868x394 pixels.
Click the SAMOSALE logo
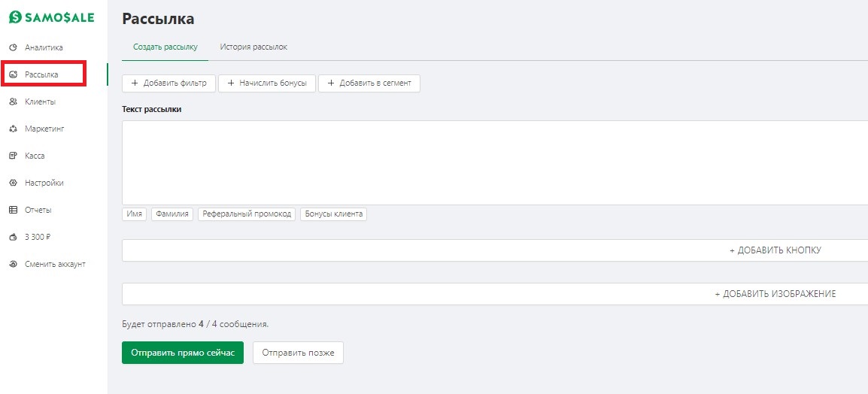pyautogui.click(x=52, y=18)
